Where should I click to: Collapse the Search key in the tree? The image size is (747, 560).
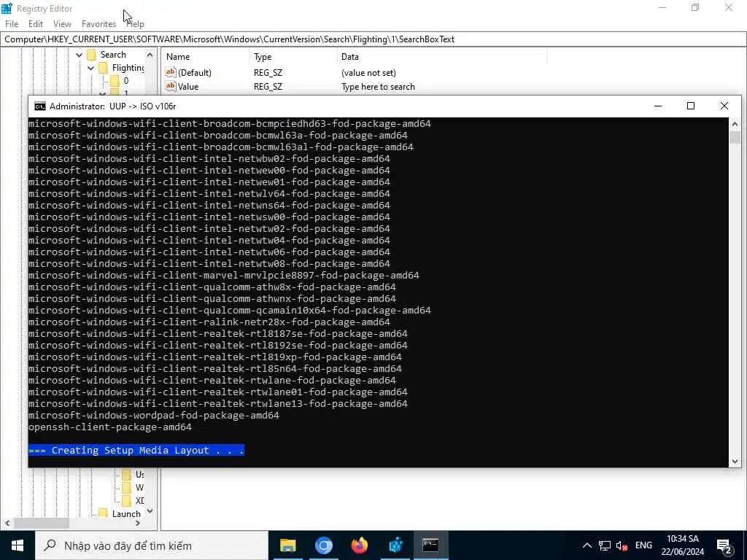tap(79, 55)
